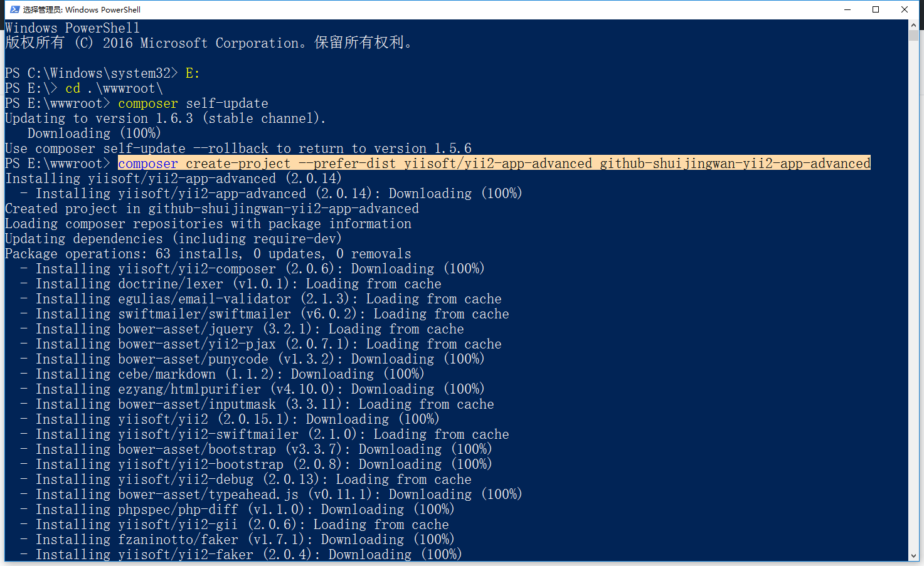Click the 'Created project in github-shuijingwan' line
This screenshot has height=566, width=924.
(211, 209)
